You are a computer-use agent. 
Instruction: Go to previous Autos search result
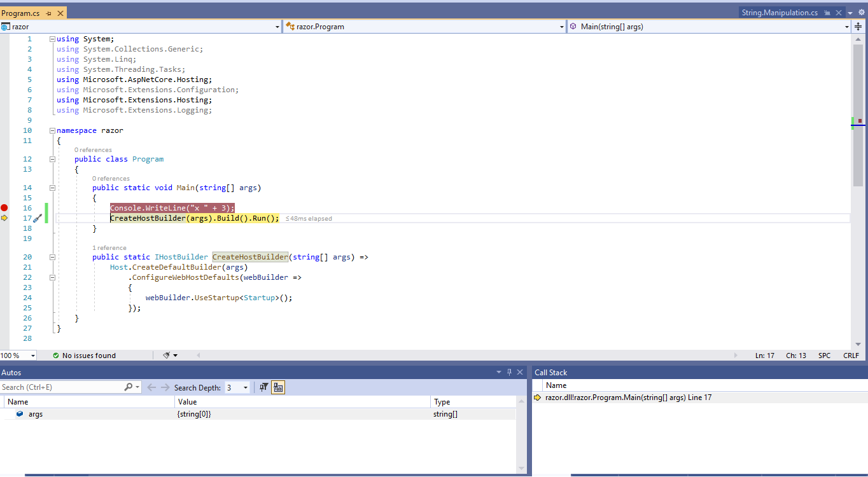pos(151,387)
